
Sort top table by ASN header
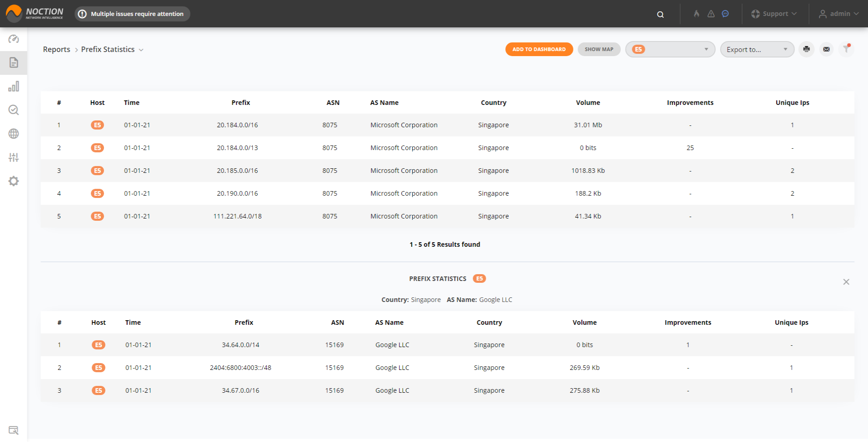[x=333, y=103]
